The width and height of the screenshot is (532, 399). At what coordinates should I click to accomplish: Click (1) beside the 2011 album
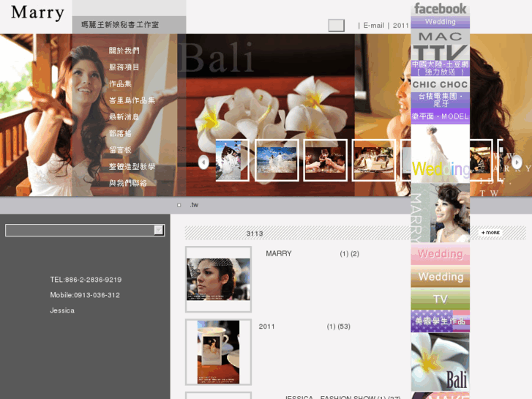[331, 327]
